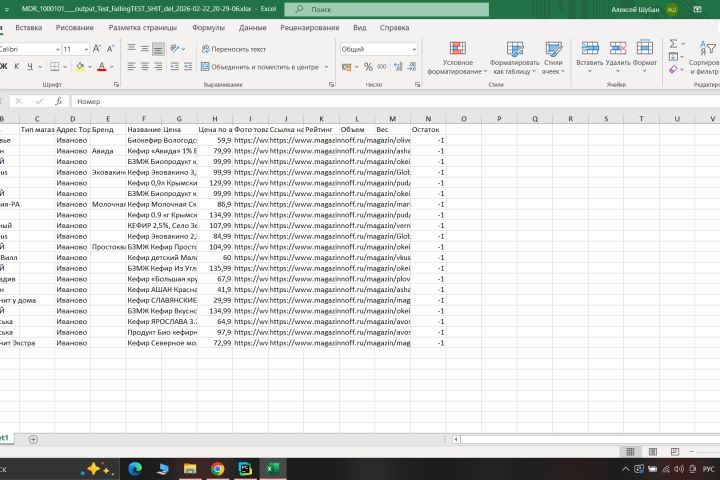The image size is (720, 480).
Task: Open Microsoft Edge from the taskbar
Action: pyautogui.click(x=135, y=469)
